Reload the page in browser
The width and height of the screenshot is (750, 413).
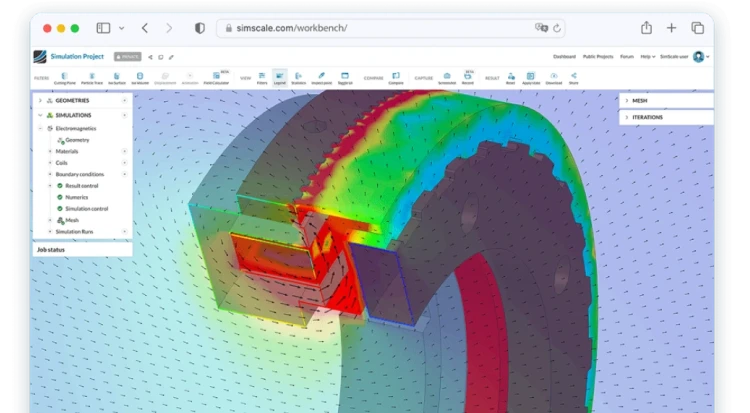[557, 28]
